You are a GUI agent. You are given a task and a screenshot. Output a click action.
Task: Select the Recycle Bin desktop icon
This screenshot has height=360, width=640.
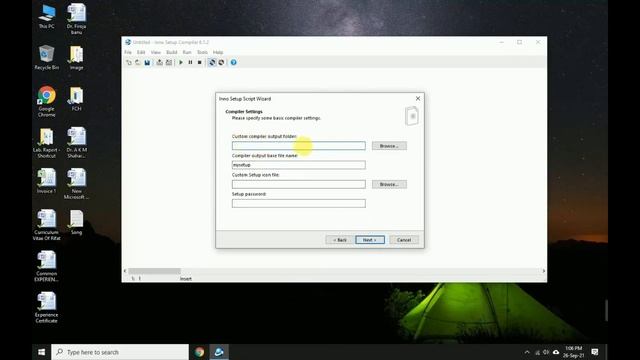coord(47,58)
